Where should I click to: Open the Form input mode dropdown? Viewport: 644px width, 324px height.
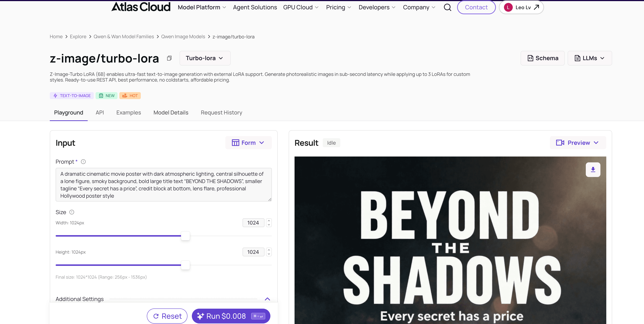tap(248, 143)
